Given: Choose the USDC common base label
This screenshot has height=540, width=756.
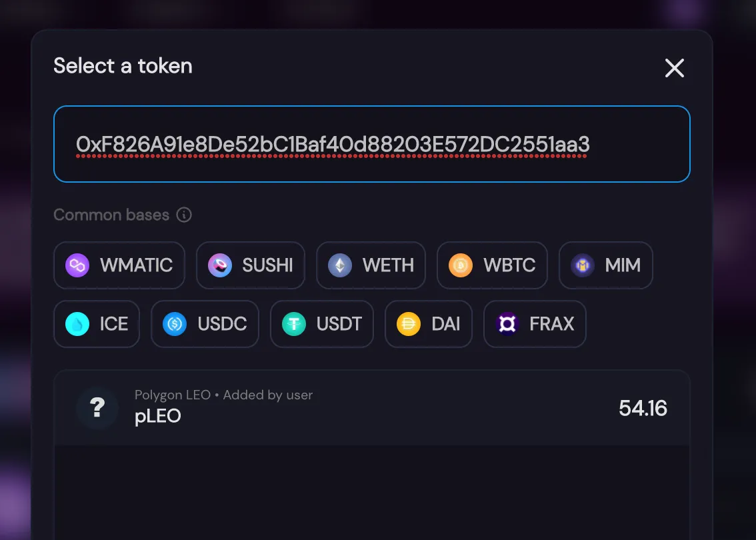Looking at the screenshot, I should click(222, 323).
